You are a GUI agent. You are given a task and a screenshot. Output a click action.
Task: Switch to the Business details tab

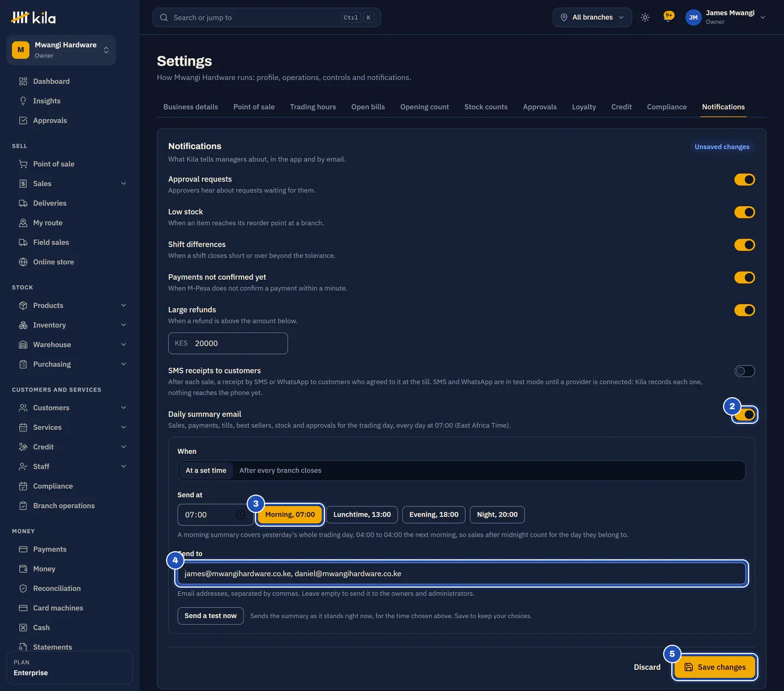click(x=191, y=107)
